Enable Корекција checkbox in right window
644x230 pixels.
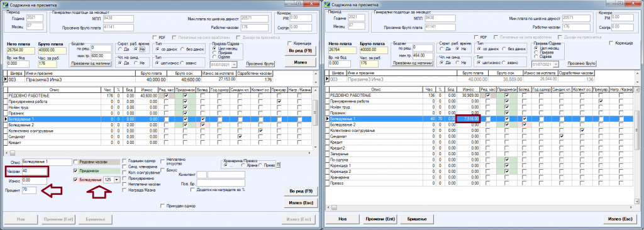611,43
